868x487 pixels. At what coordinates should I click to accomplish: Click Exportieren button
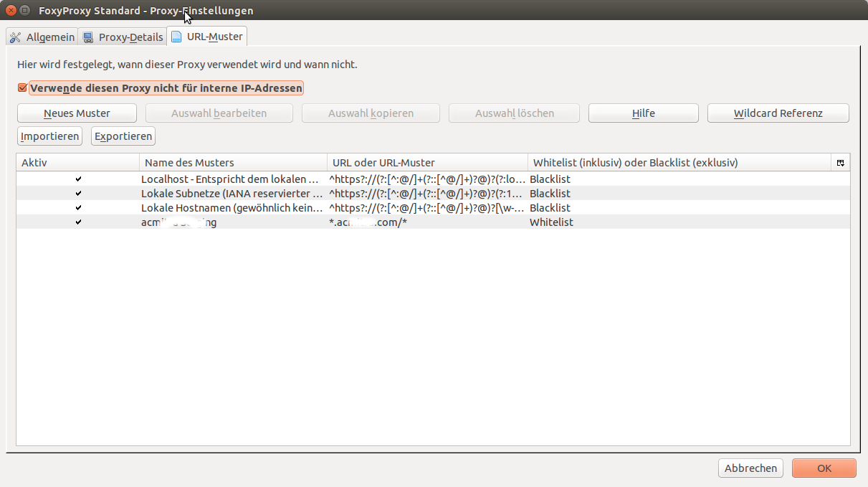(123, 136)
